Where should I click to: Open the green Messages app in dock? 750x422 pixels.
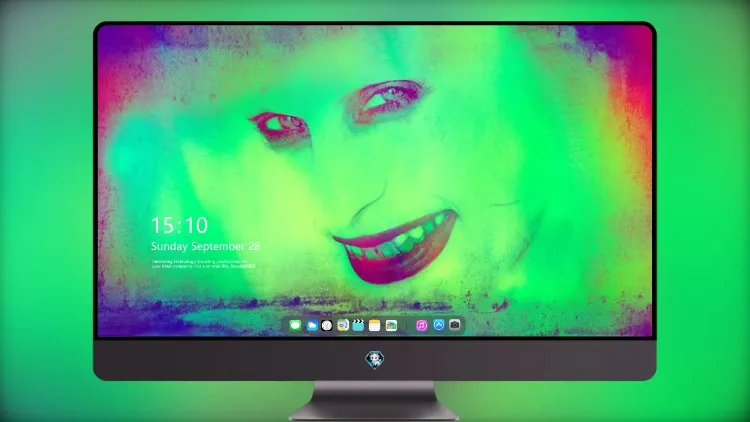(x=295, y=325)
